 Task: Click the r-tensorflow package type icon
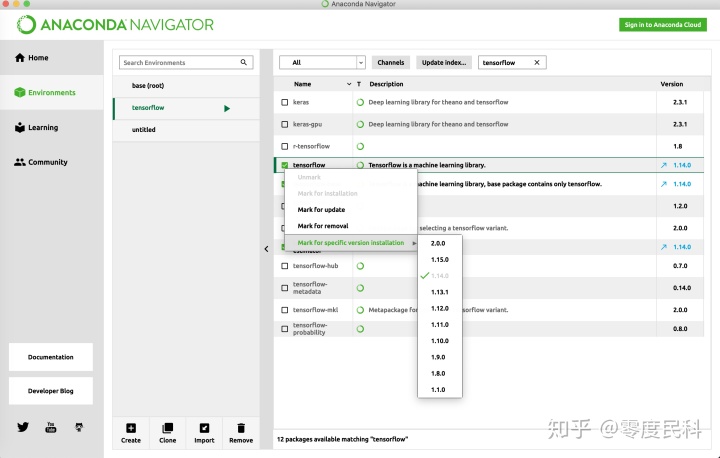point(360,147)
